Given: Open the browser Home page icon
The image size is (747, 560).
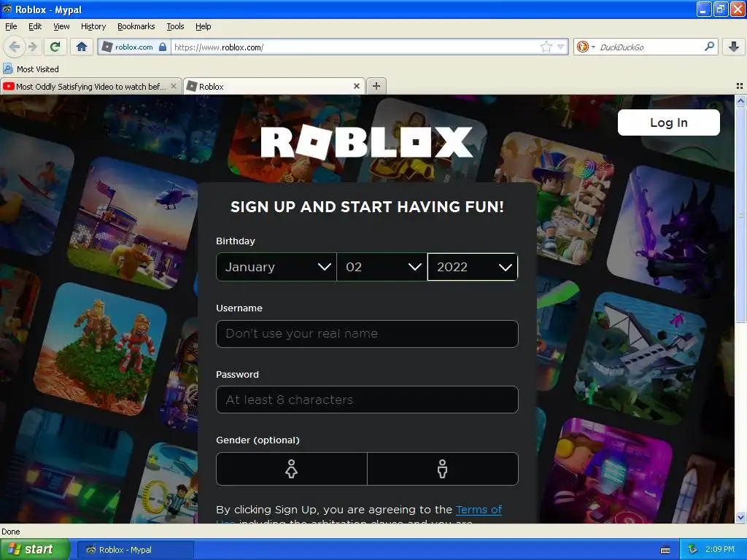Looking at the screenshot, I should pos(82,47).
